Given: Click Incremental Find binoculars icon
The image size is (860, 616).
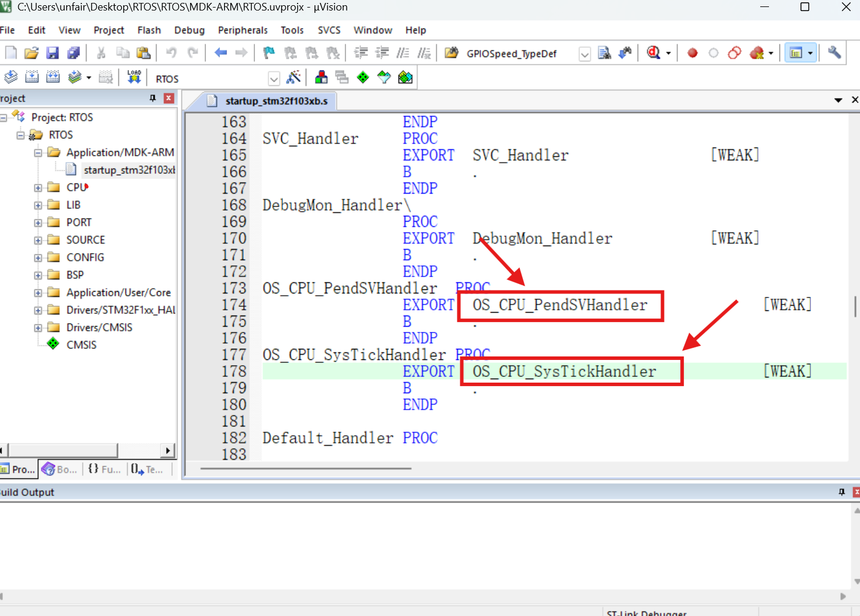Looking at the screenshot, I should pos(625,53).
